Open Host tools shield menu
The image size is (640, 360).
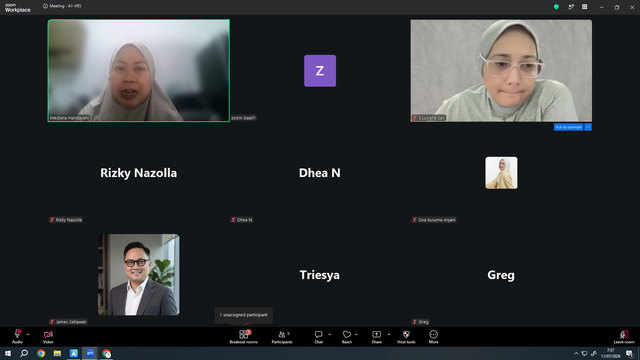406,337
